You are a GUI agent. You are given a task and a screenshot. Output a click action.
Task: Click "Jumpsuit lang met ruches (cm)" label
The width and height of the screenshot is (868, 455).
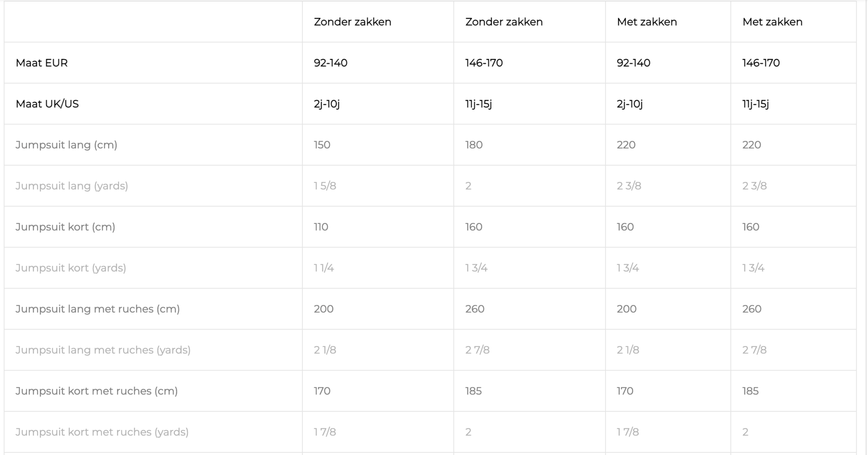click(x=98, y=309)
